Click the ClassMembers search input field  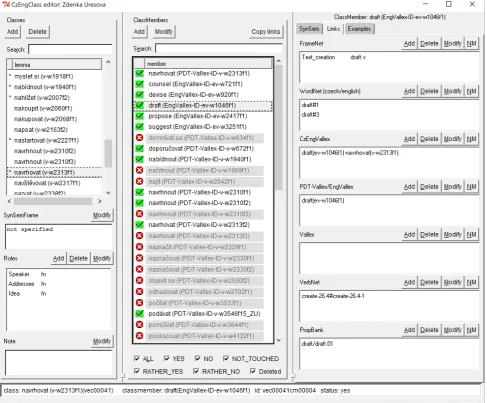pos(219,49)
